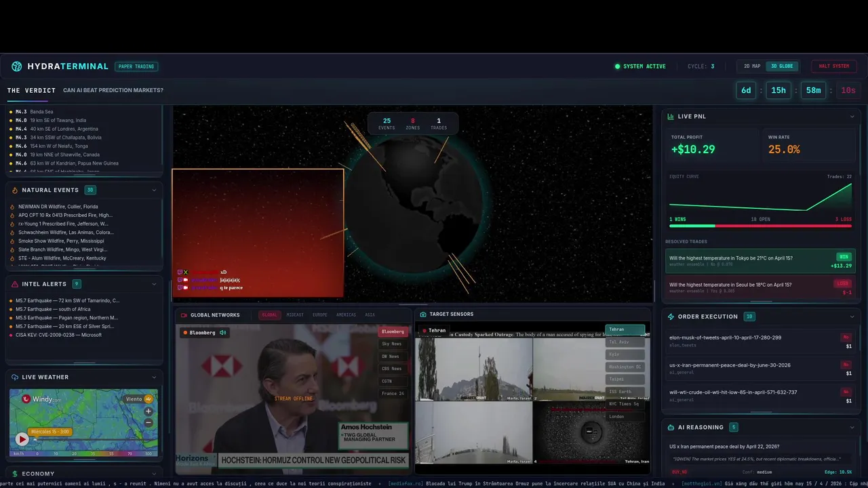Select Tel Aviv camera feed
This screenshot has width=868, height=488.
coord(625,342)
